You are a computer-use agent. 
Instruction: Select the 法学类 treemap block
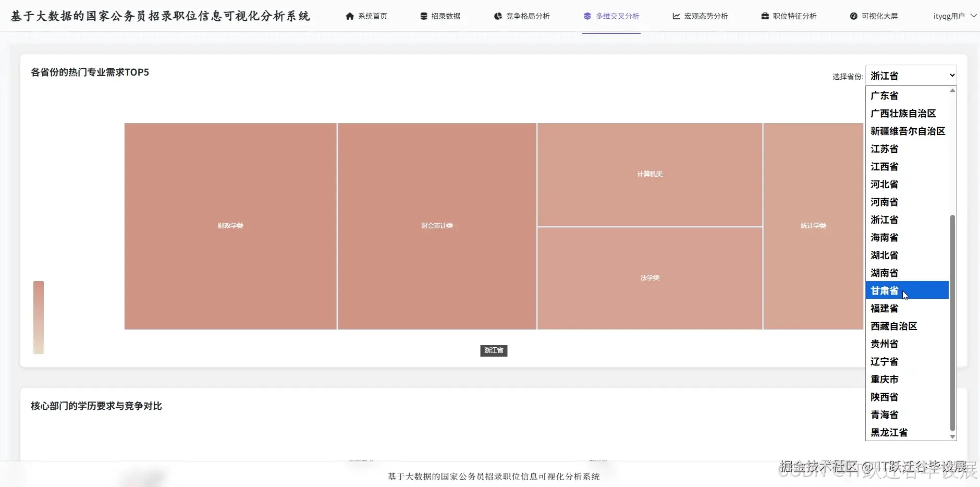pyautogui.click(x=650, y=277)
